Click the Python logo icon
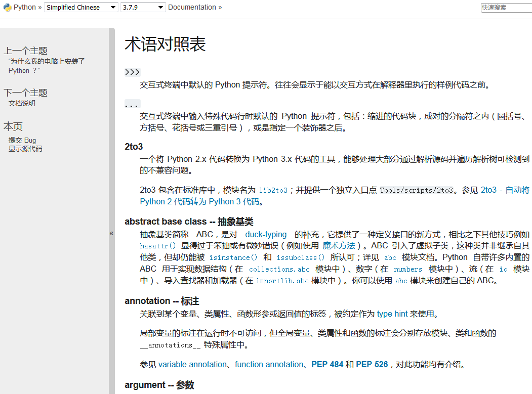Image resolution: width=532 pixels, height=394 pixels. click(x=7, y=8)
